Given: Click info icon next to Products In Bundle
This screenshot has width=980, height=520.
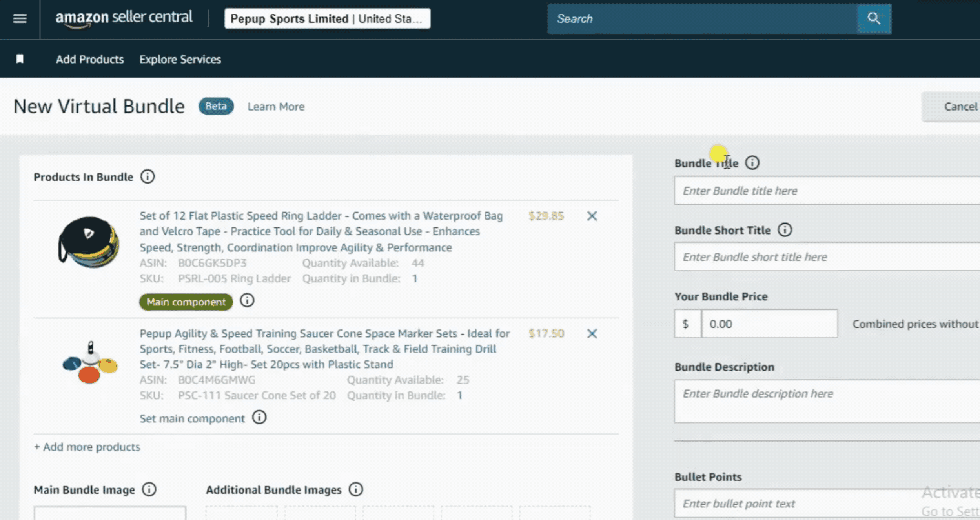Looking at the screenshot, I should pos(148,177).
